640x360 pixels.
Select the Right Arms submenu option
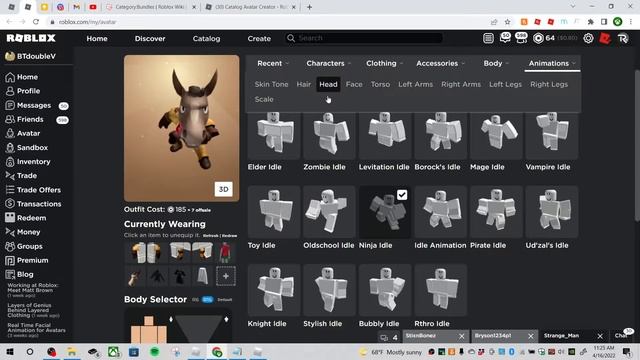(x=461, y=84)
